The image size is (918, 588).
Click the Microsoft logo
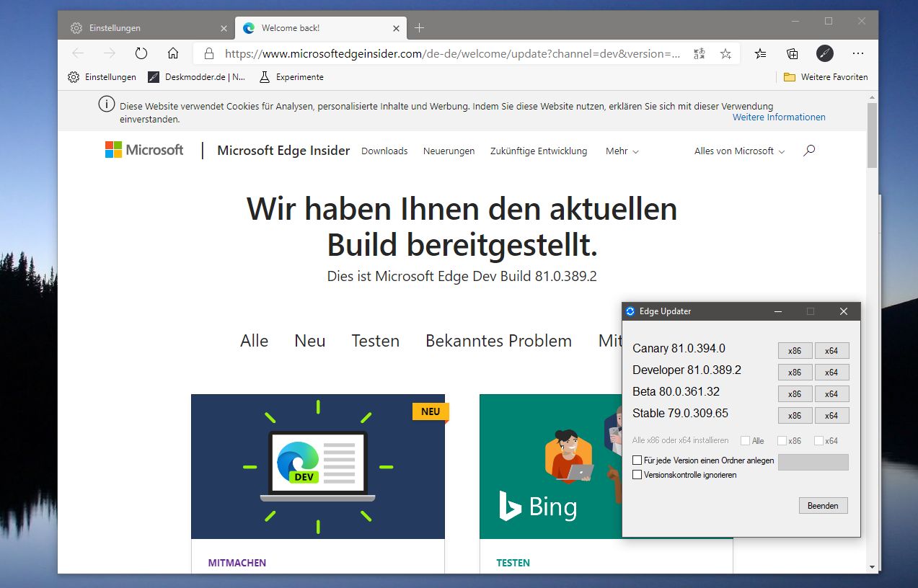click(144, 150)
